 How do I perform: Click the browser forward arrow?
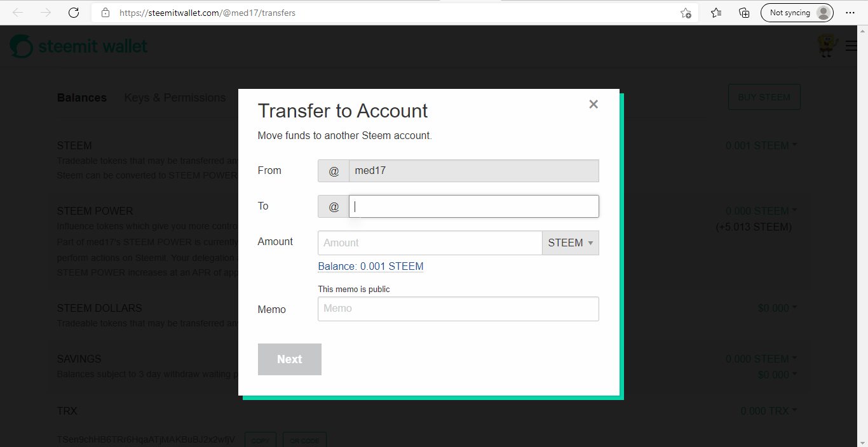click(46, 13)
